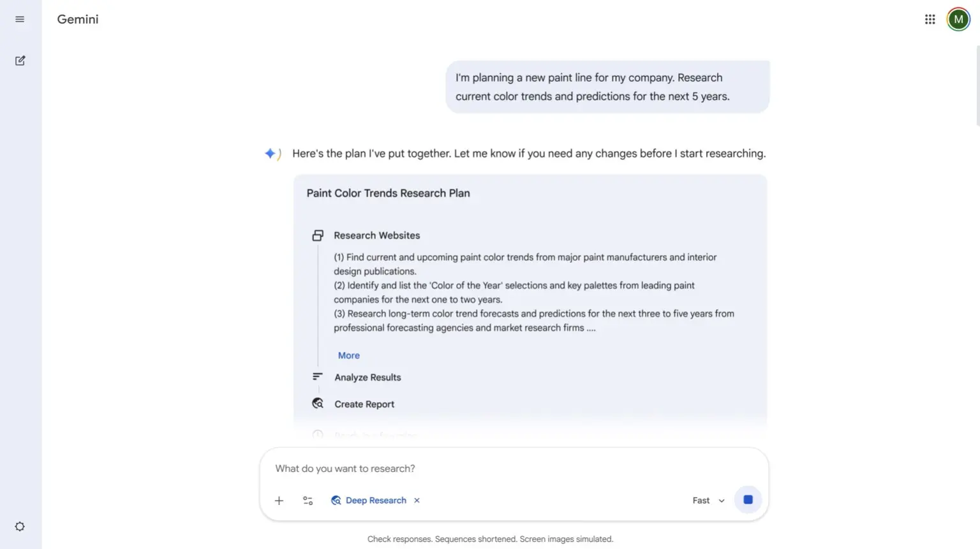Open settings gear in the sidebar
Image resolution: width=980 pixels, height=549 pixels.
pos(20,527)
